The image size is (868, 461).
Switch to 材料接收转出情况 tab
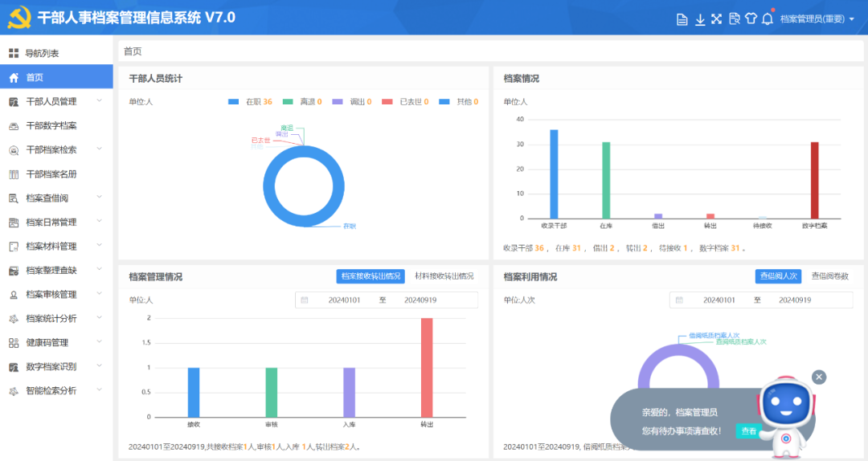444,276
